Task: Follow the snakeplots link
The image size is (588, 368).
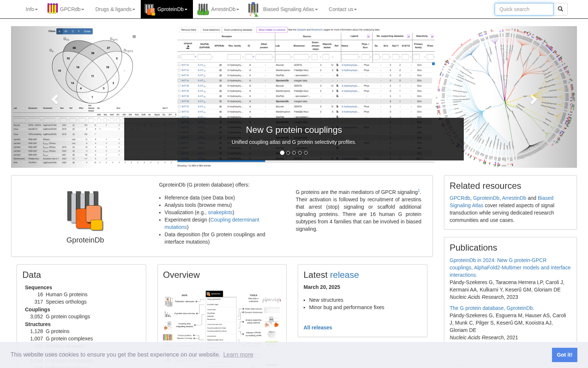Action: [x=220, y=212]
